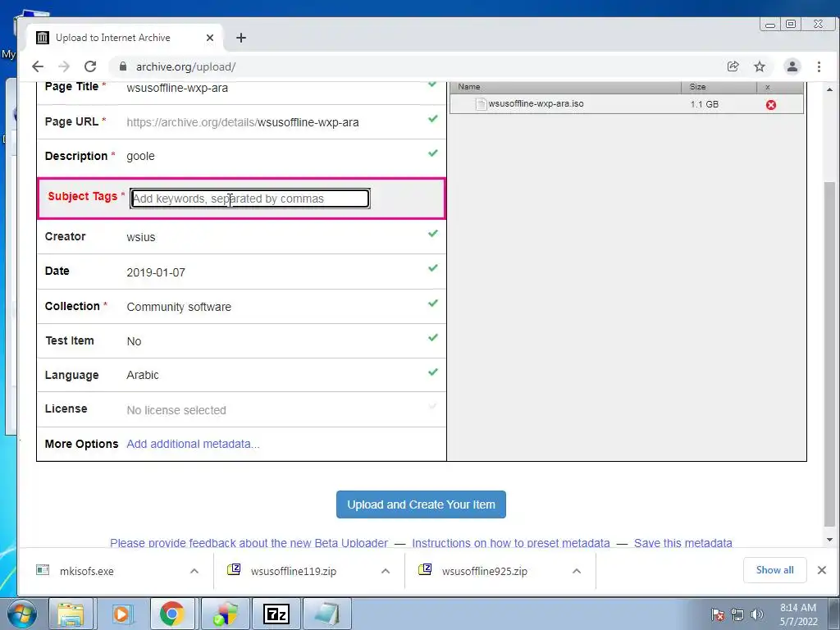Open the Chrome three-dot menu
The image size is (840, 630).
(x=819, y=66)
